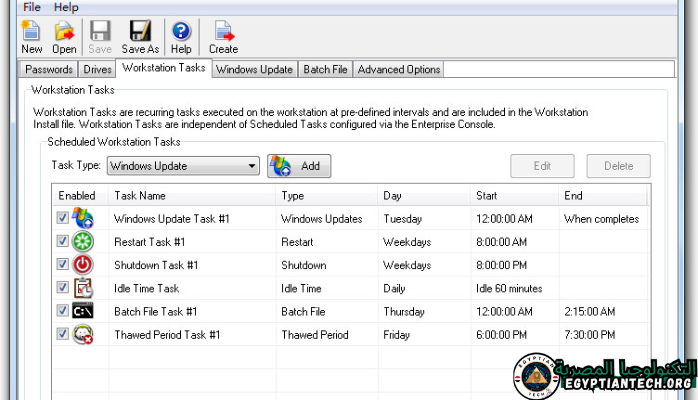Click the Windows Update Task #1 icon
The width and height of the screenshot is (698, 400).
click(x=84, y=218)
